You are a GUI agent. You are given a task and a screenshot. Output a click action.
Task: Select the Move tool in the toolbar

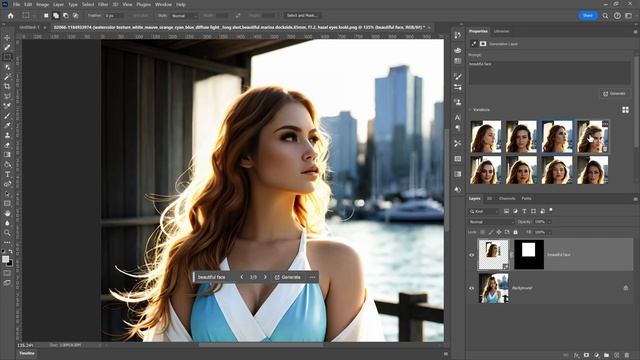click(7, 38)
